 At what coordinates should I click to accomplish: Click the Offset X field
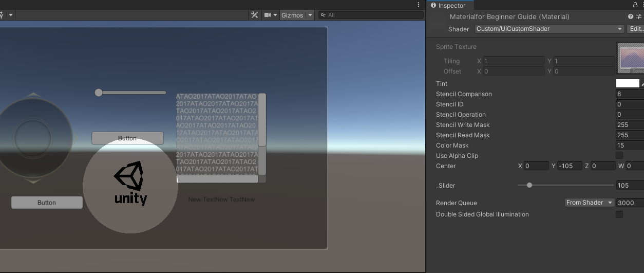514,71
